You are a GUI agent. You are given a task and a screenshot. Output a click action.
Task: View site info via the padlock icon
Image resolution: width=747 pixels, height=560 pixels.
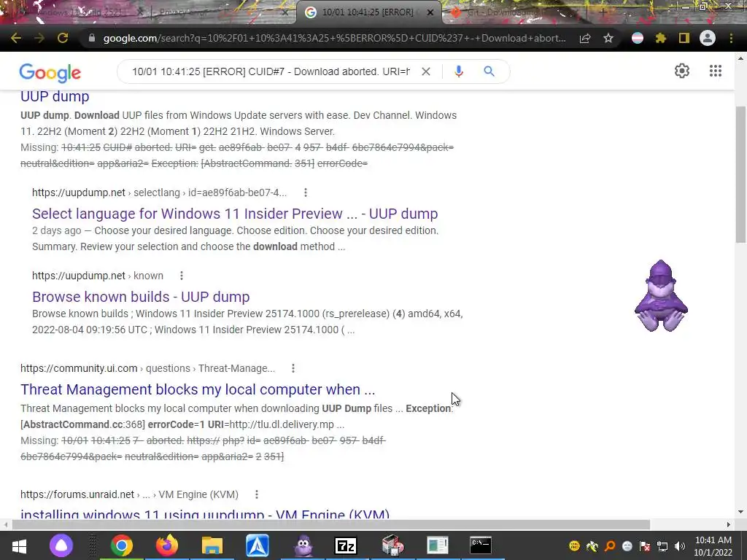(92, 38)
